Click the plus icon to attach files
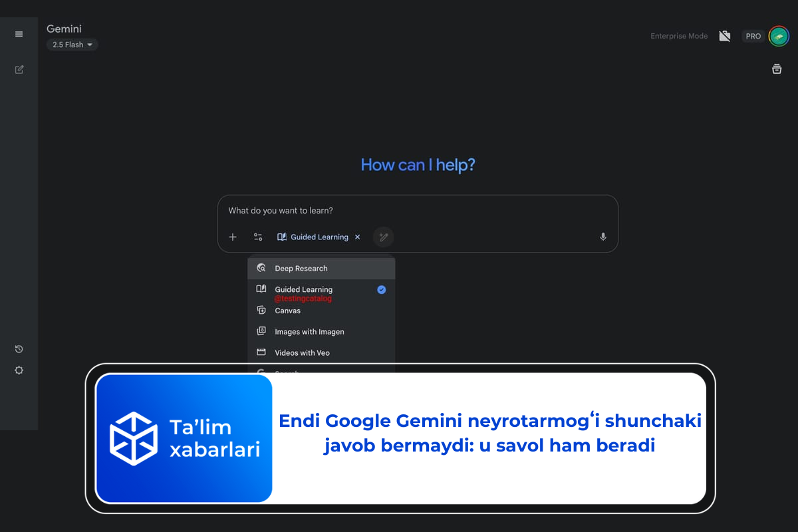The image size is (798, 532). point(233,237)
